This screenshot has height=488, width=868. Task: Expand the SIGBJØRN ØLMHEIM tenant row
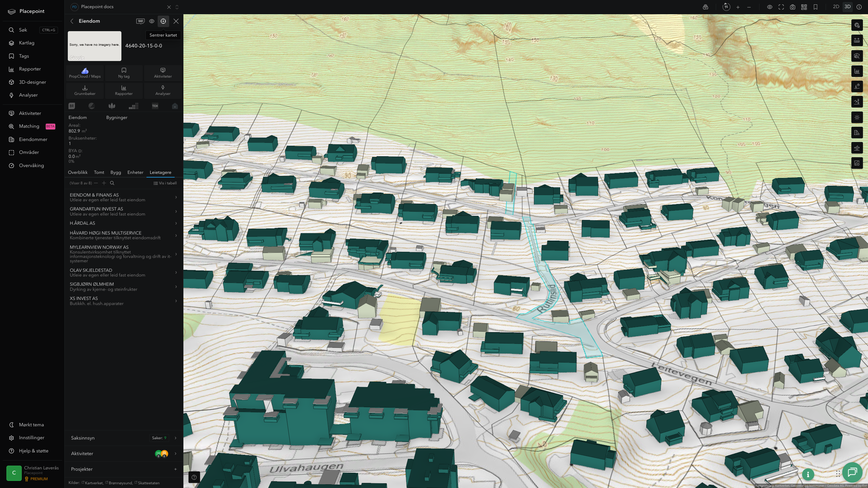(x=124, y=287)
